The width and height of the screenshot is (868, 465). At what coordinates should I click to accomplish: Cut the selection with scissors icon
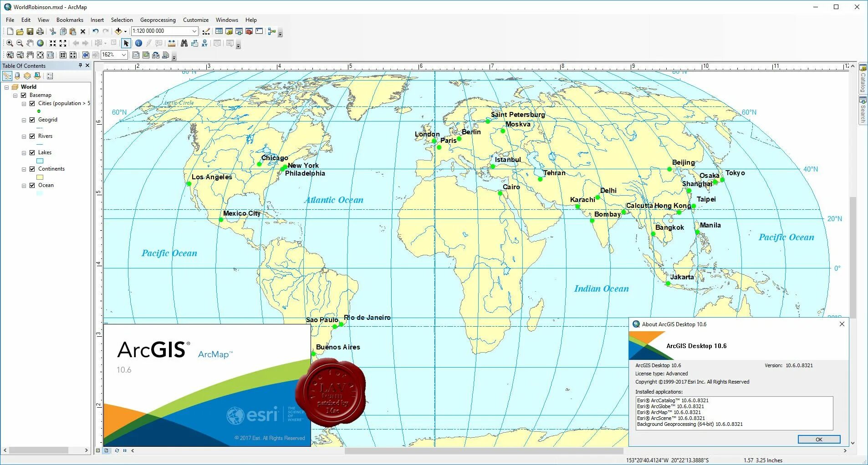[x=53, y=31]
